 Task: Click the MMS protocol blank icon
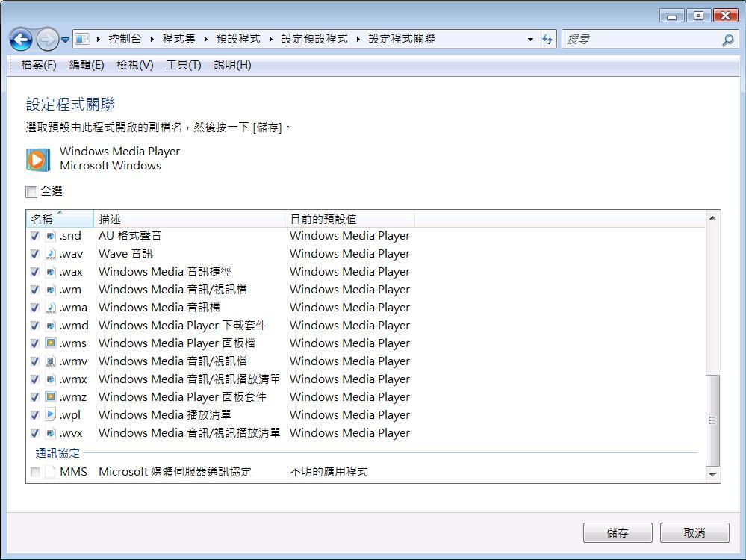click(x=51, y=472)
